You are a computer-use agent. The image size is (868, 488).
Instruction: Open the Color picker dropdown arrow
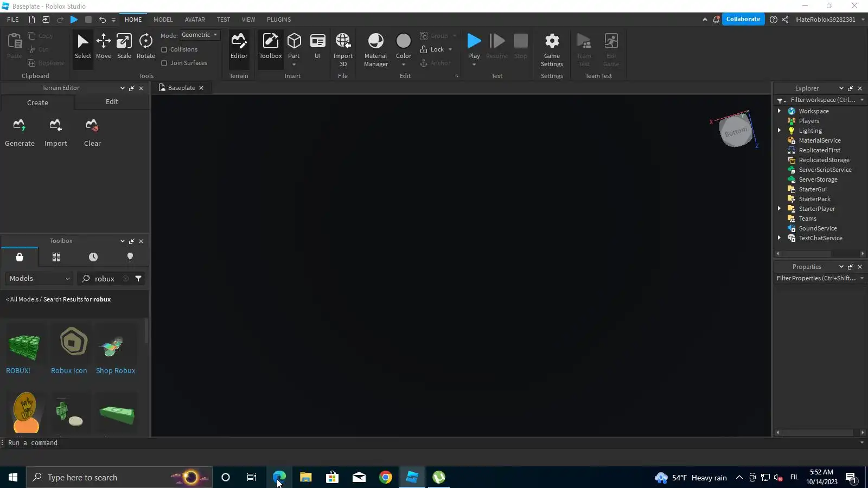click(x=404, y=65)
